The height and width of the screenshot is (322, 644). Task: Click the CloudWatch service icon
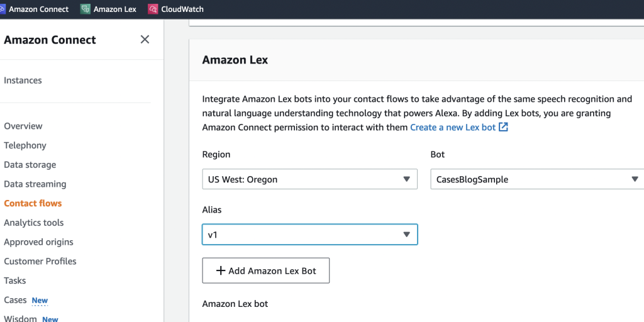point(153,9)
